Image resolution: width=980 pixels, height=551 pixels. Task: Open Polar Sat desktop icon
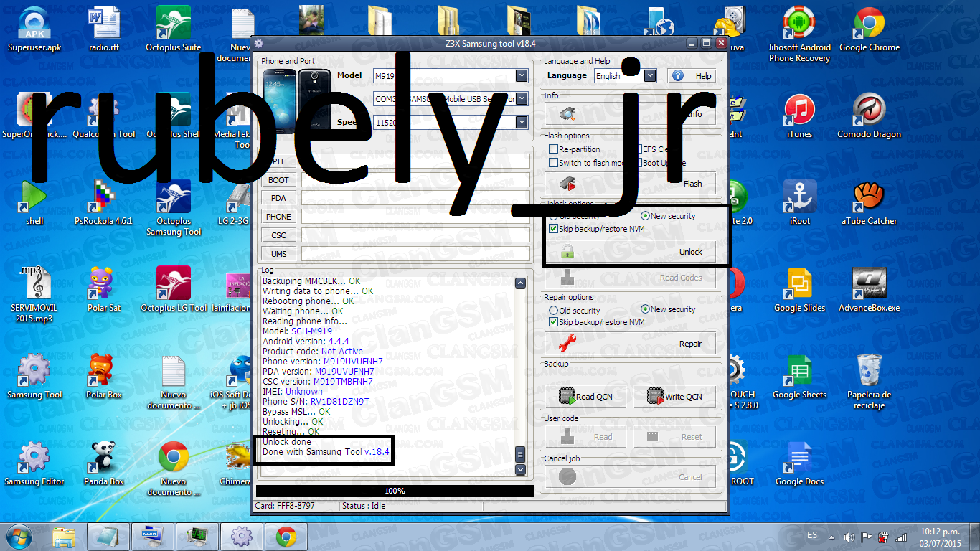click(x=104, y=290)
